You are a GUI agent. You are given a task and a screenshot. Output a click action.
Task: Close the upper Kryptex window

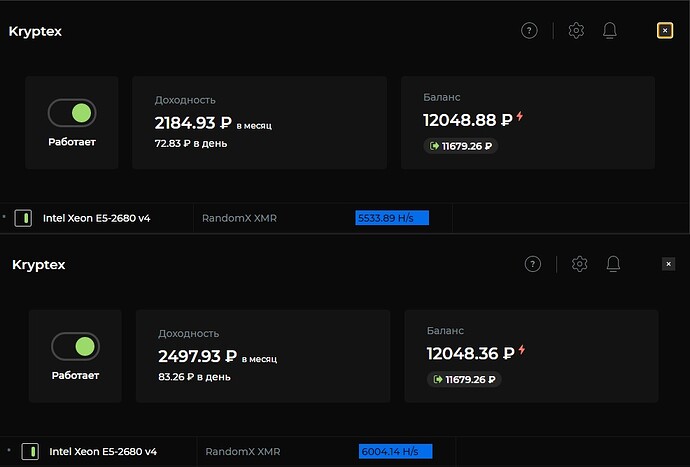tap(665, 30)
